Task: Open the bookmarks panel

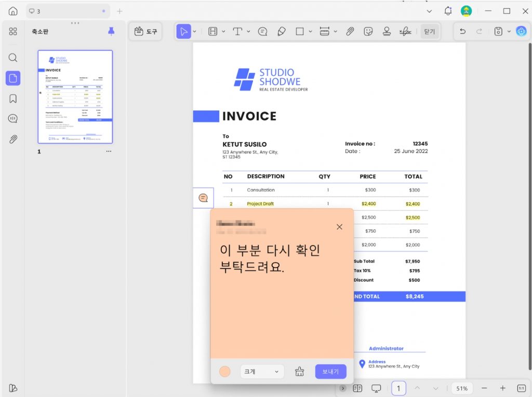Action: tap(13, 99)
